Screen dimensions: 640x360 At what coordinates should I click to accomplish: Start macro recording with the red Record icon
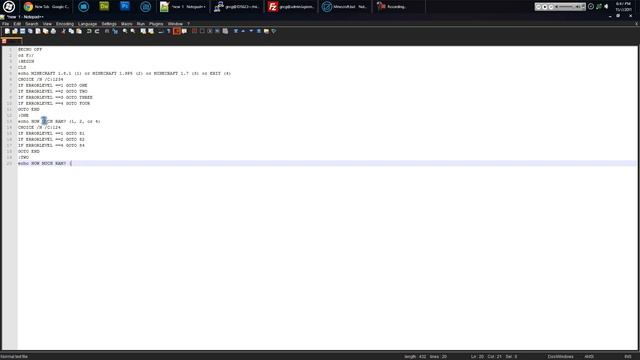194,31
